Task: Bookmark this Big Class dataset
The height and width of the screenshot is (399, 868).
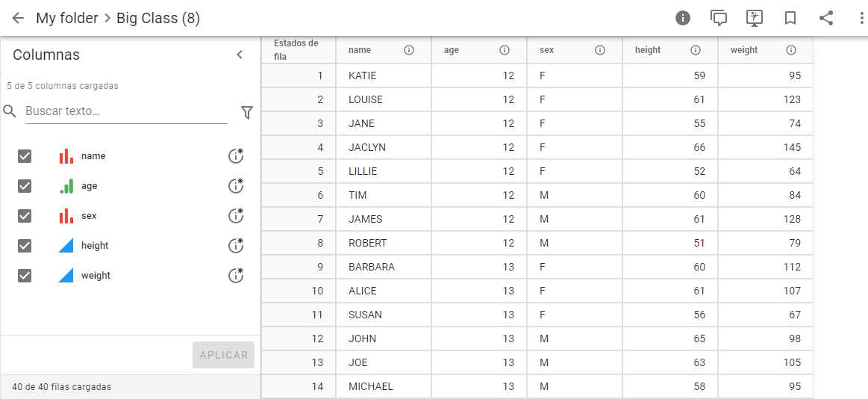Action: click(x=790, y=18)
